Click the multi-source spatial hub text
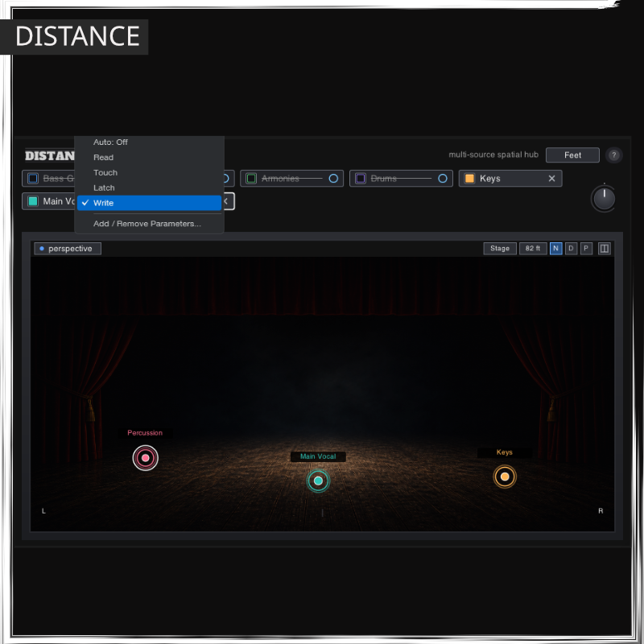This screenshot has height=644, width=644. pyautogui.click(x=493, y=155)
